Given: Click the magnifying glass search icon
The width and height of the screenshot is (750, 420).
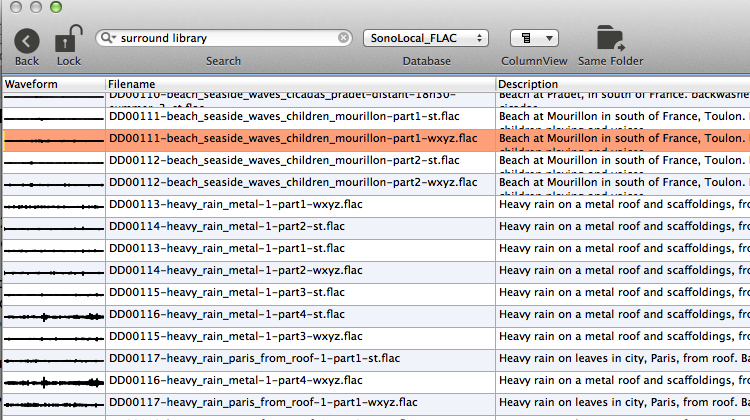Looking at the screenshot, I should tap(106, 38).
